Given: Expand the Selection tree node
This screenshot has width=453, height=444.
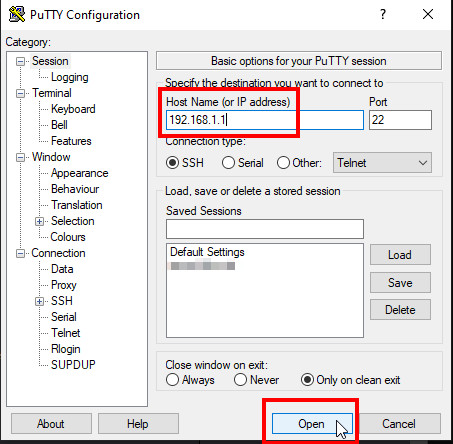Looking at the screenshot, I should 39,221.
